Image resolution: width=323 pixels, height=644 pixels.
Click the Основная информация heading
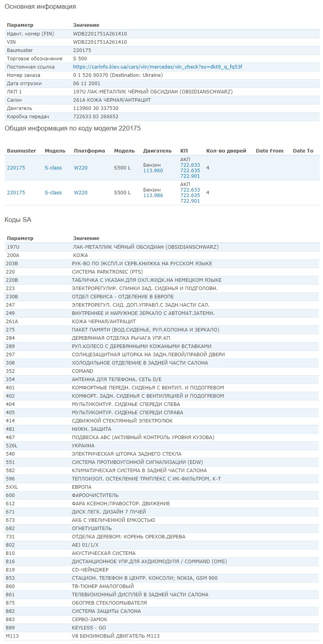(x=40, y=7)
